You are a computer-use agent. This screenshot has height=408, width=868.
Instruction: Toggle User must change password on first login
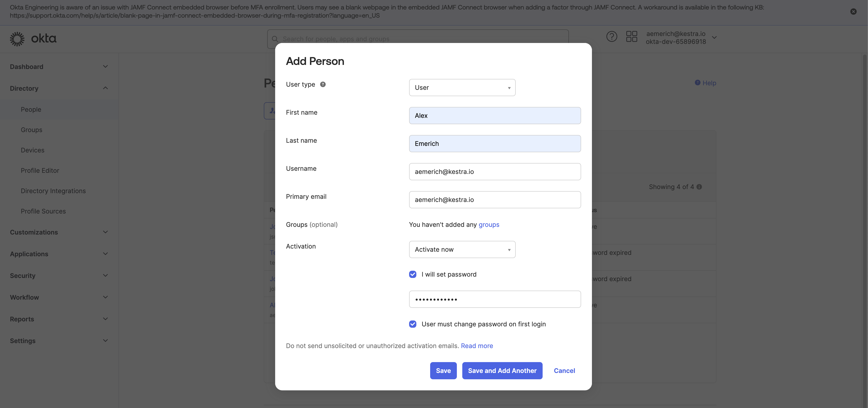click(413, 324)
